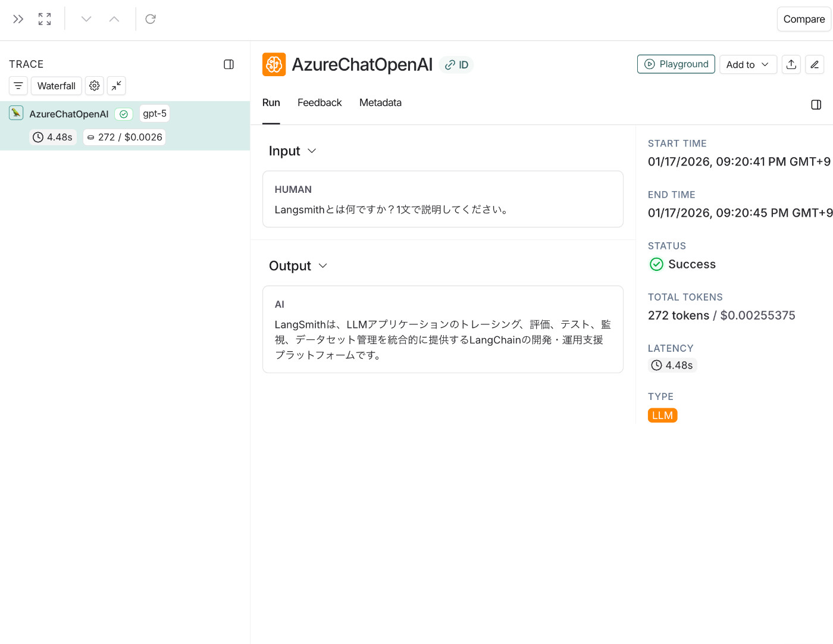Toggle trace panel layout icon beside TRACE
Screen dimensions: 833x644
[228, 64]
